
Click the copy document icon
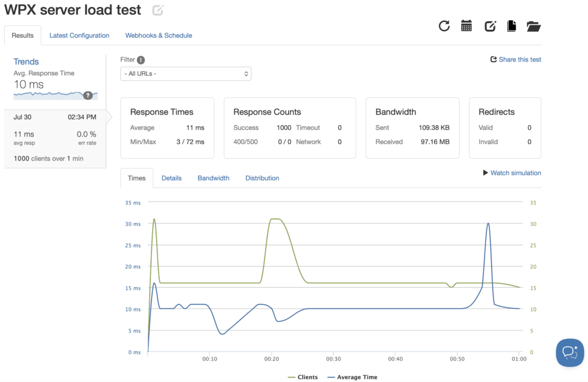coord(512,26)
